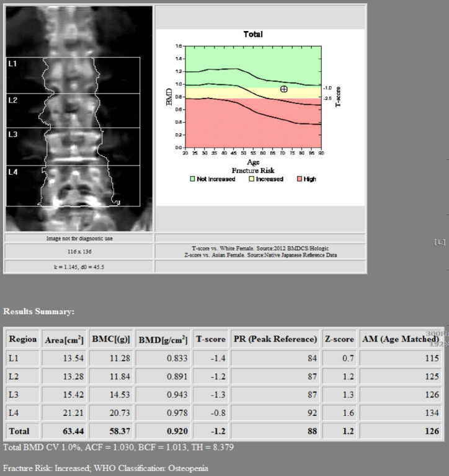Viewport: 449px width, 476px height.
Task: Click the Z-score column header
Action: [339, 340]
